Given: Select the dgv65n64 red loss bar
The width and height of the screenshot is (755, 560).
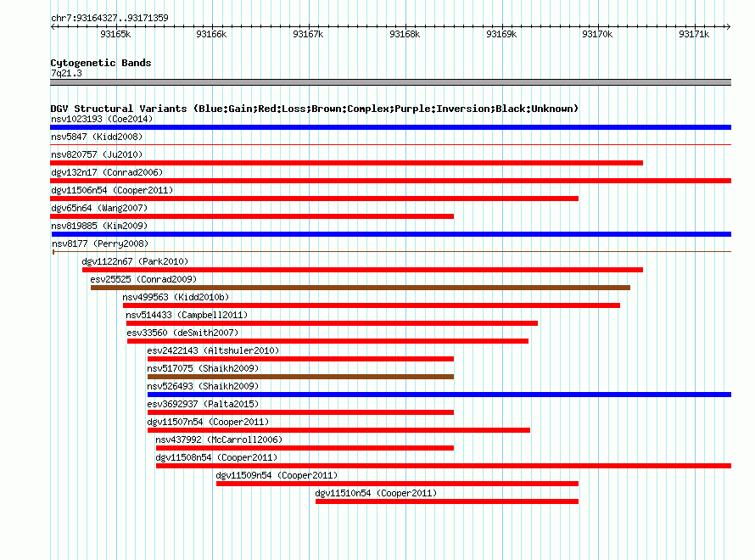Looking at the screenshot, I should point(252,216).
